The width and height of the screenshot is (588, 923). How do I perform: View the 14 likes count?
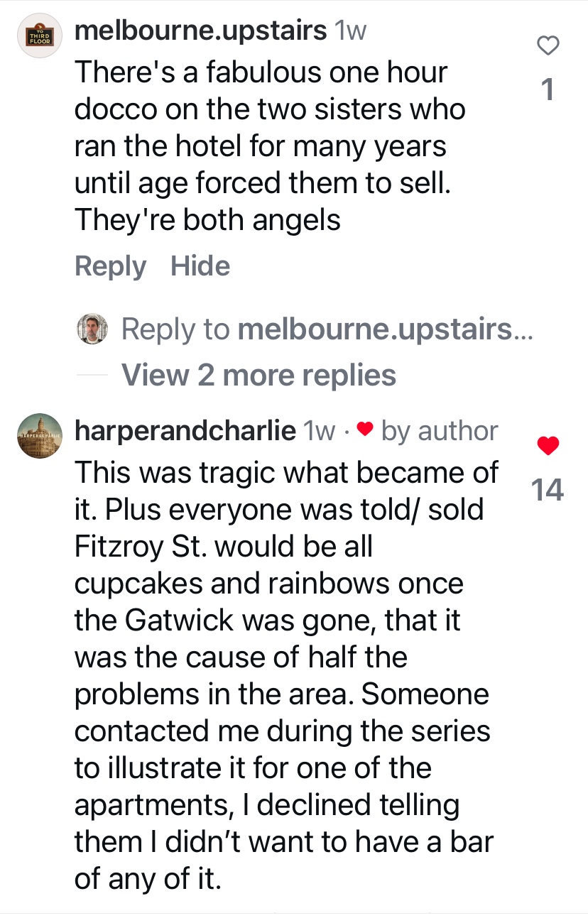(548, 490)
